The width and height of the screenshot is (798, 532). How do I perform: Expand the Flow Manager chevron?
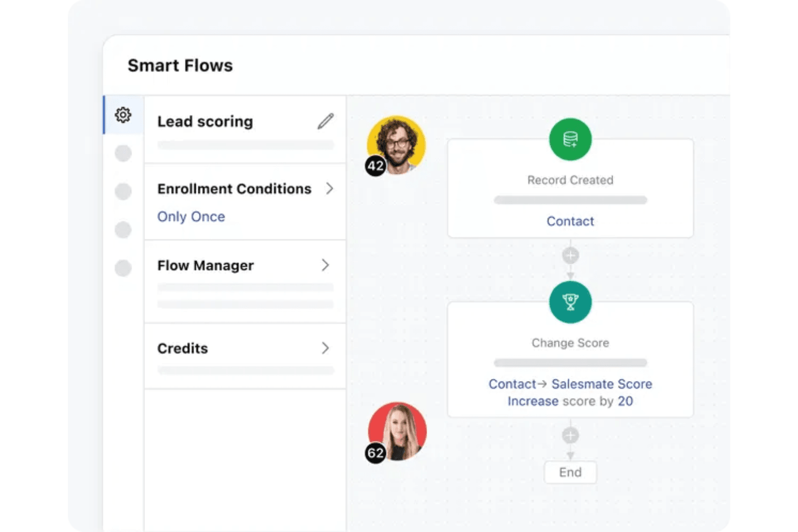point(325,265)
